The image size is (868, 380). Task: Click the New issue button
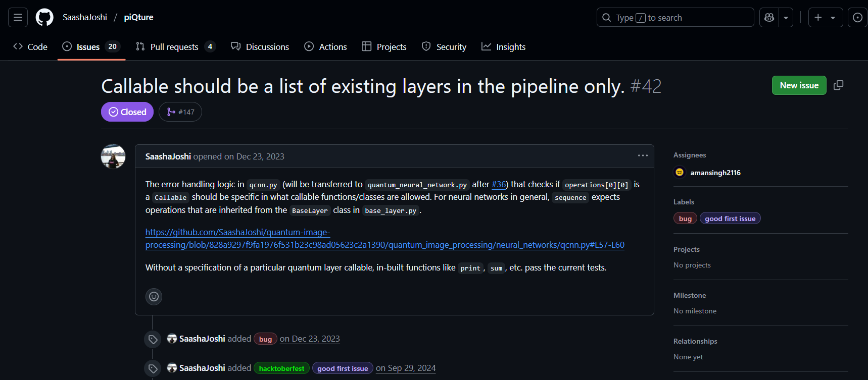click(799, 85)
